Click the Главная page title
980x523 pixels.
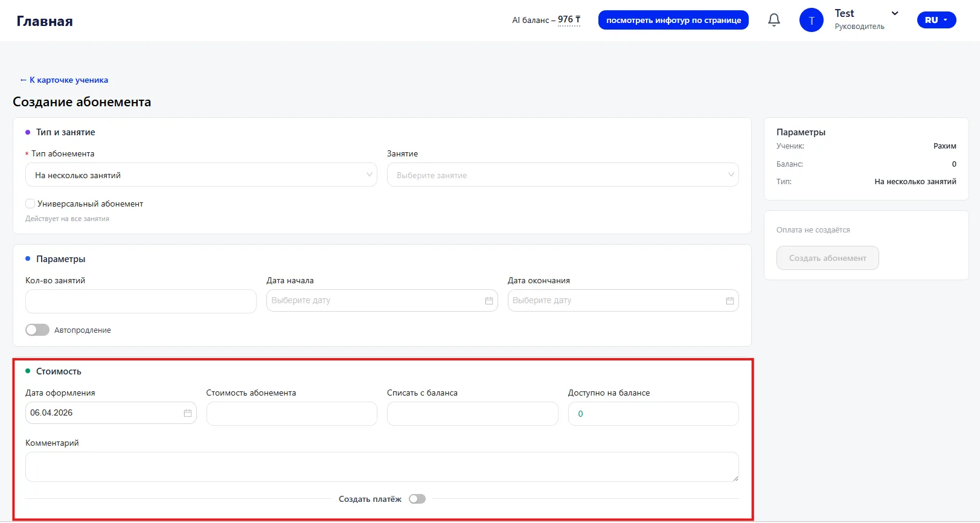[45, 21]
